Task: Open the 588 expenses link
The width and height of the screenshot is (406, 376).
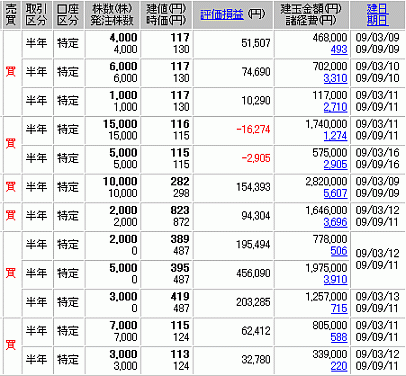Action: pyautogui.click(x=339, y=337)
